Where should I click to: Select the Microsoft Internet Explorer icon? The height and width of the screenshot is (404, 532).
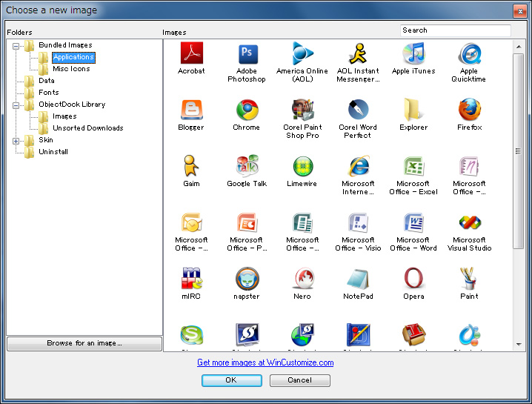[359, 165]
